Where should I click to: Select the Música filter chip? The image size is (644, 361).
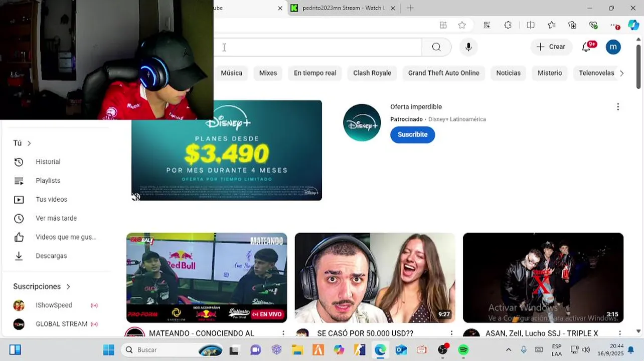(231, 73)
